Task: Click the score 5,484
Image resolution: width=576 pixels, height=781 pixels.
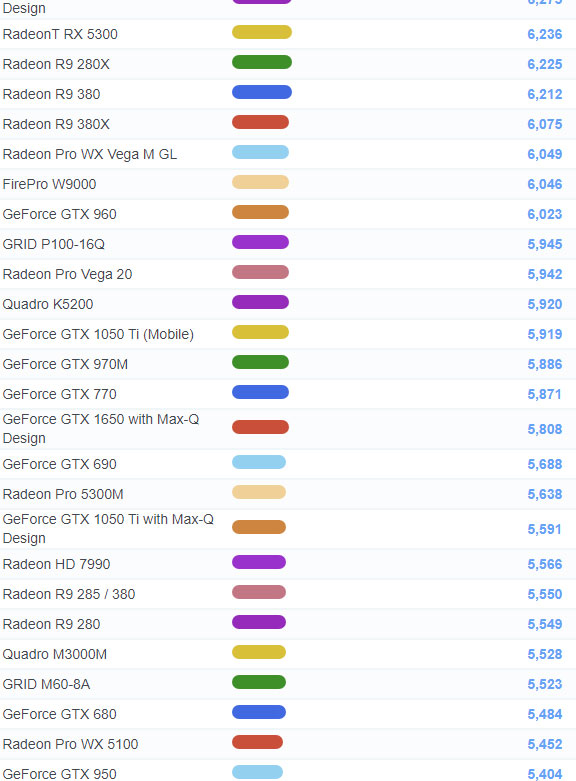Action: point(545,714)
